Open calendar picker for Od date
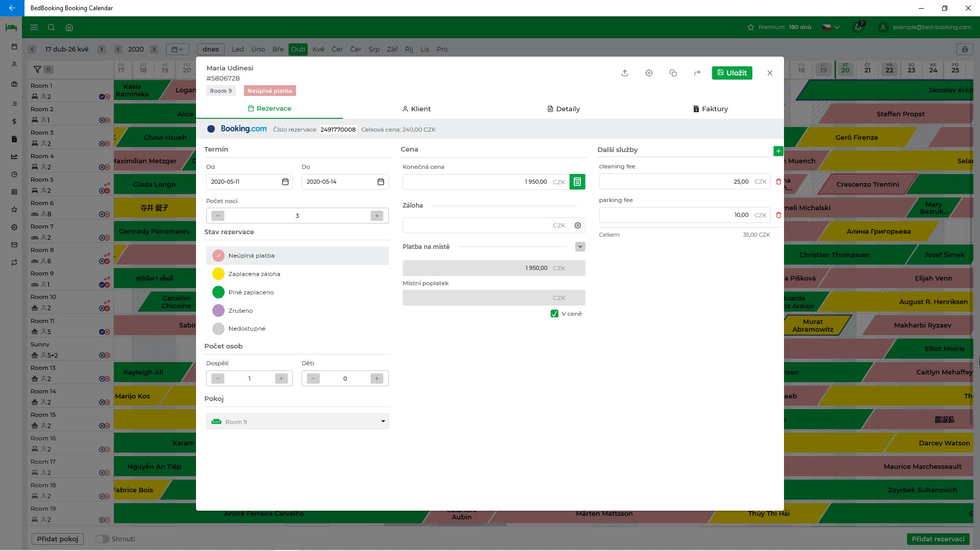980x551 pixels. click(x=285, y=182)
